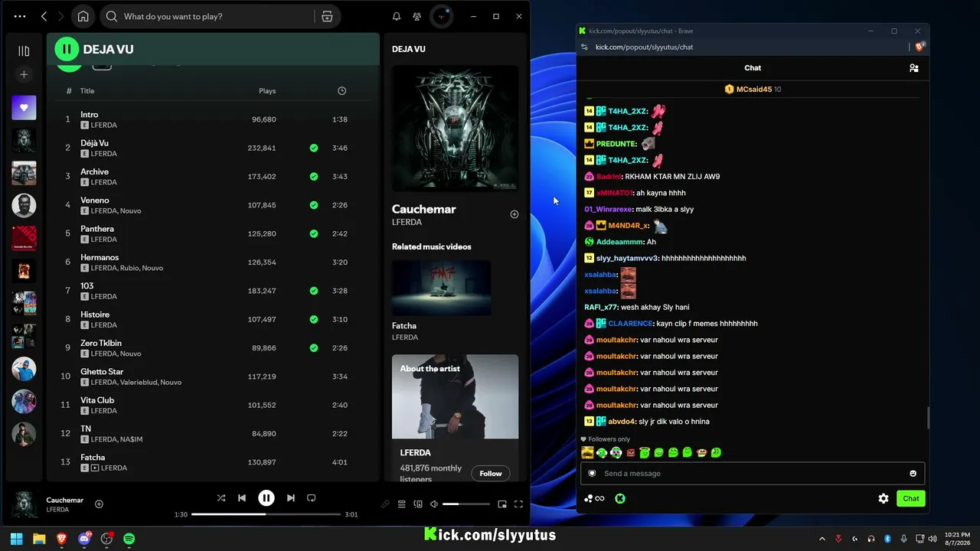
Task: Show hidden system tray icons
Action: 822,539
